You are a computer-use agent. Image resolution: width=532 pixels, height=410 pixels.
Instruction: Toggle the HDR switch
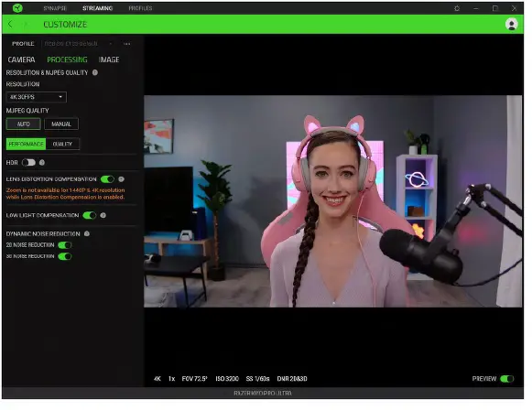(28, 162)
